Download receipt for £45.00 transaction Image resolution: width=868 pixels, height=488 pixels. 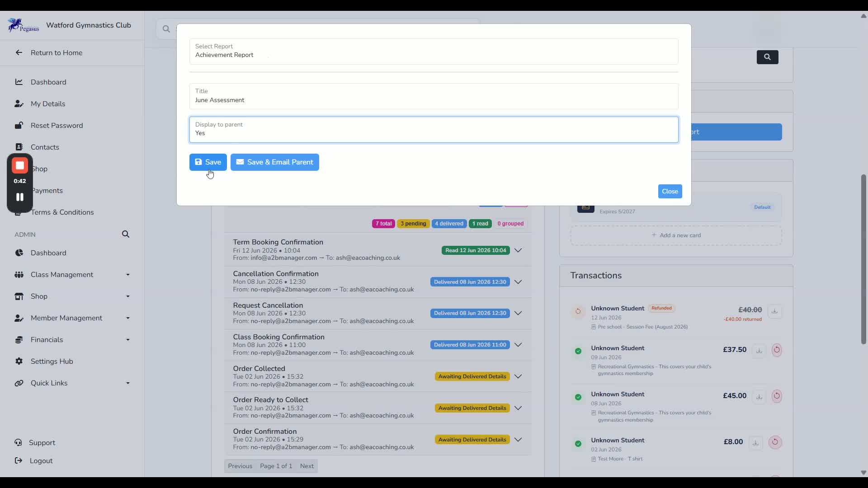(x=759, y=397)
